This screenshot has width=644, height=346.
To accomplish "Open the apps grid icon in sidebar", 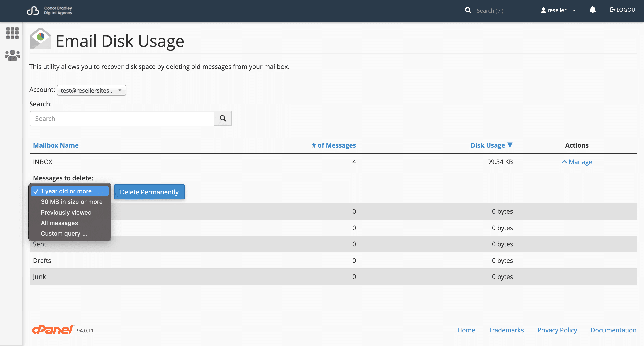I will 12,33.
